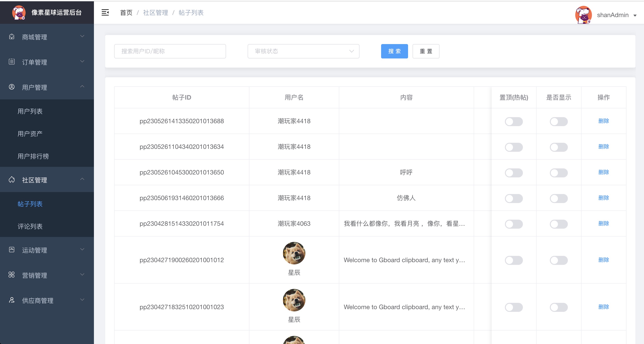
Task: Toggle 置顶 switch for the 呼呼 post
Action: (x=514, y=173)
